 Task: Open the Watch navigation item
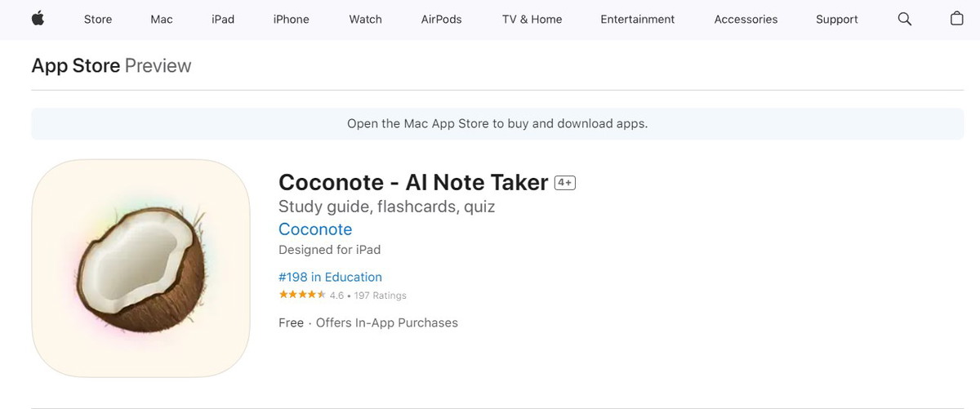pos(365,19)
